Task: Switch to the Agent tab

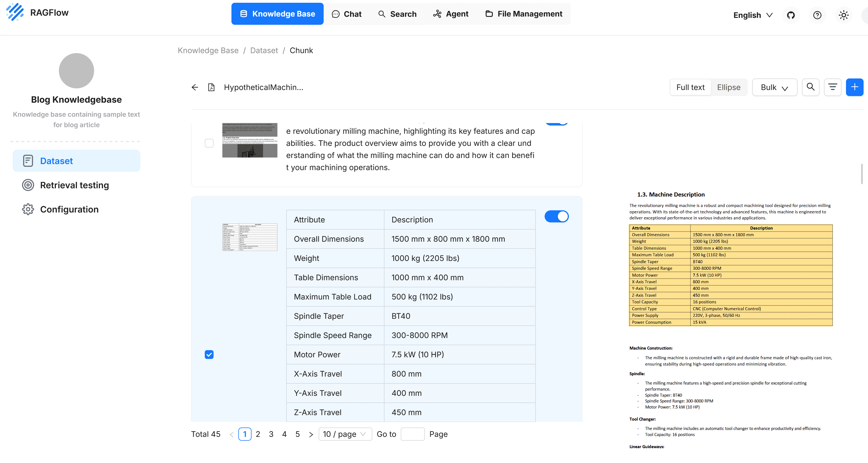Action: point(451,14)
